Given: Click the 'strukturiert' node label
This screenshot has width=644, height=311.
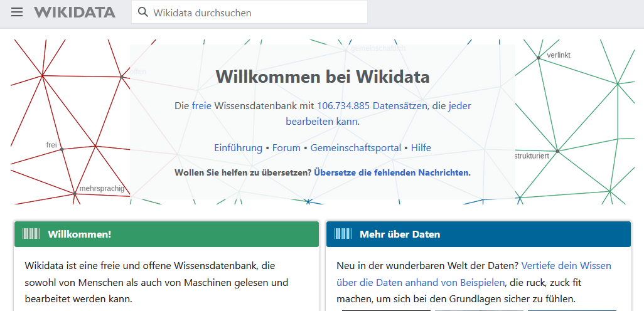Looking at the screenshot, I should point(532,156).
